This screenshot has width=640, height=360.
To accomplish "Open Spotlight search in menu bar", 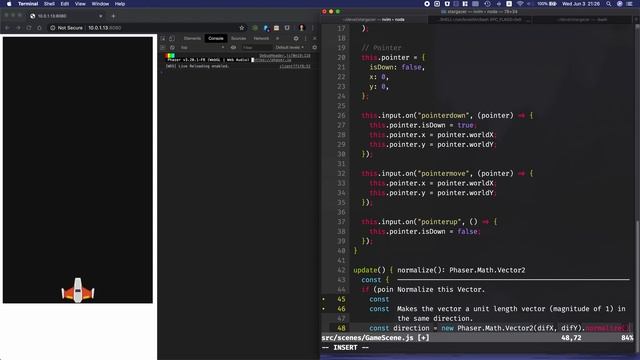I will coord(609,4).
